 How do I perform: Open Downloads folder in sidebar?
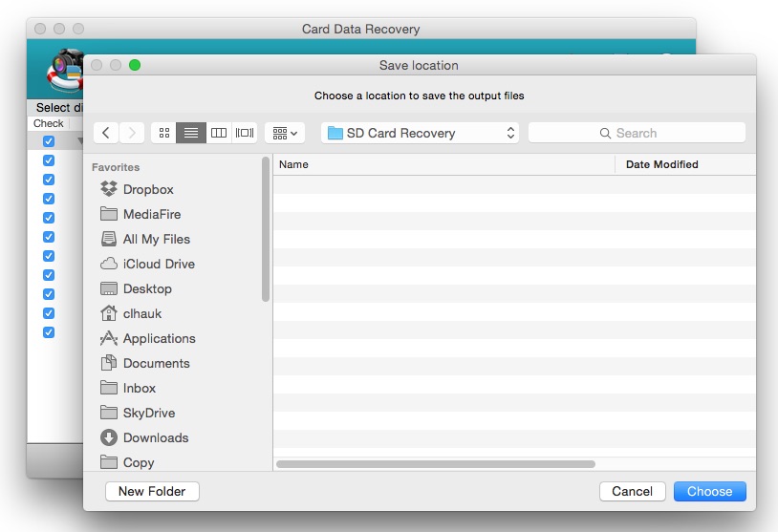pos(155,437)
